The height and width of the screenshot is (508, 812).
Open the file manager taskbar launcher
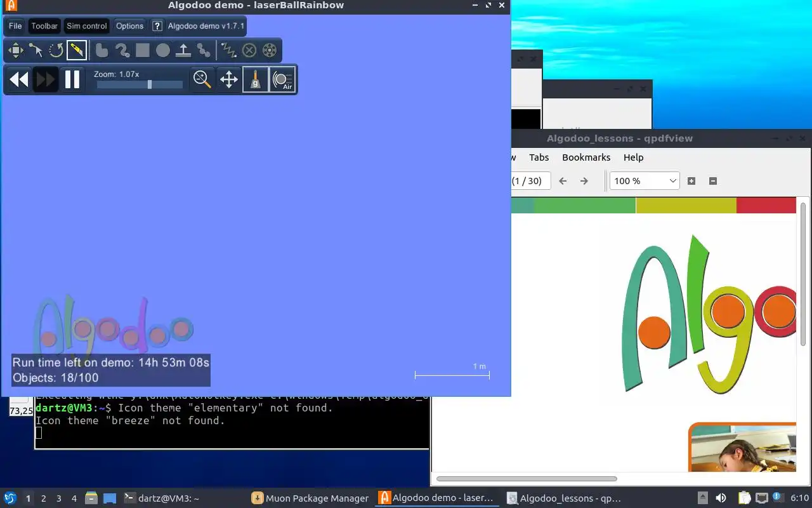click(91, 498)
